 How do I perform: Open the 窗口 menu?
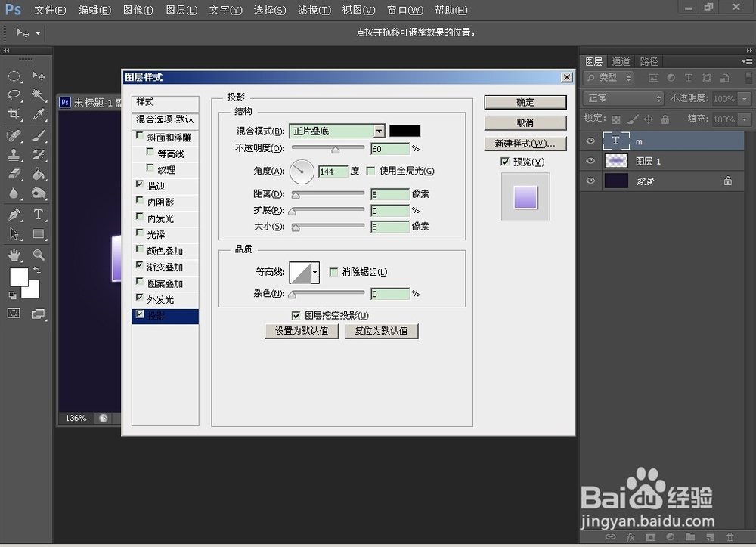tap(405, 10)
